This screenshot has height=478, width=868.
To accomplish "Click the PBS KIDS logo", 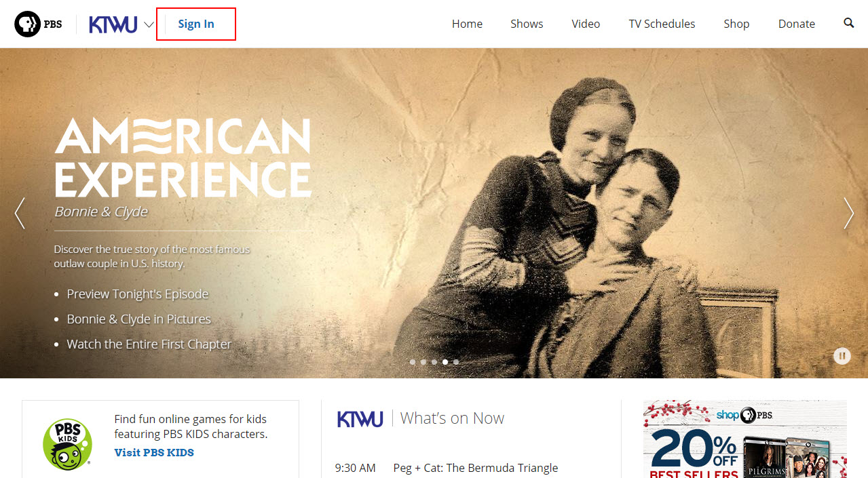I will coord(67,444).
